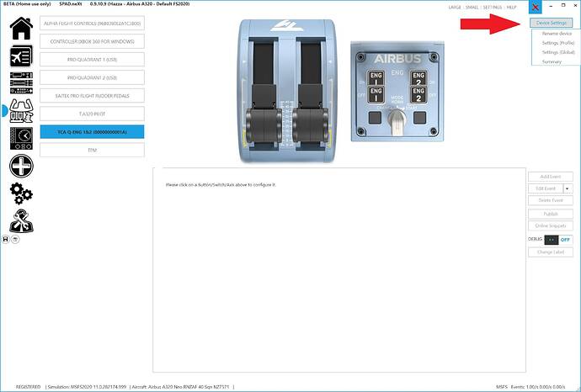Choose Rename device from the menu
The image size is (581, 392).
pyautogui.click(x=557, y=34)
